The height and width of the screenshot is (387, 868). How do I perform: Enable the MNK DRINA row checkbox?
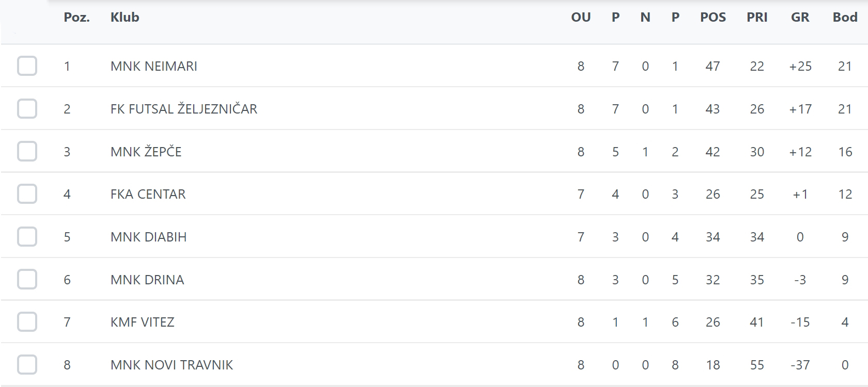27,280
